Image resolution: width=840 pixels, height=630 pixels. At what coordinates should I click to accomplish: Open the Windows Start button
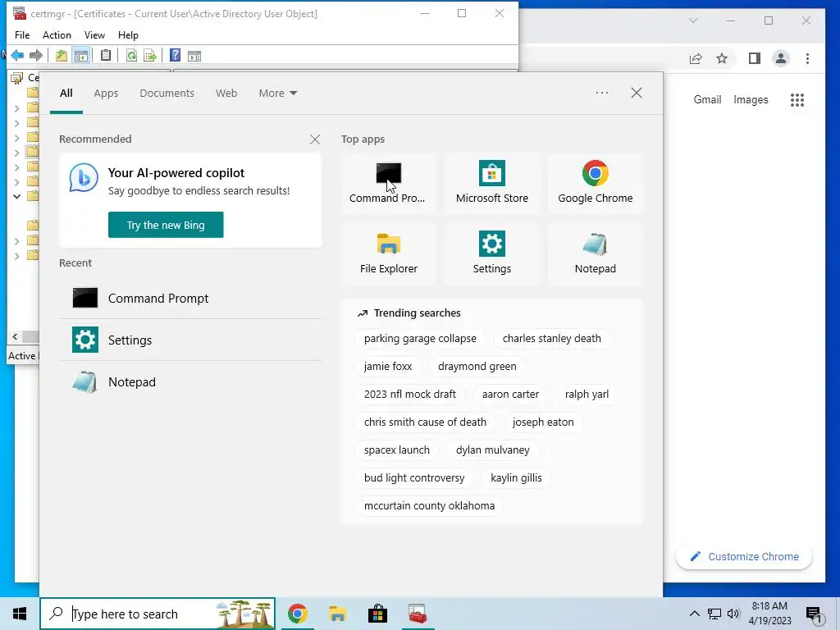(x=20, y=614)
